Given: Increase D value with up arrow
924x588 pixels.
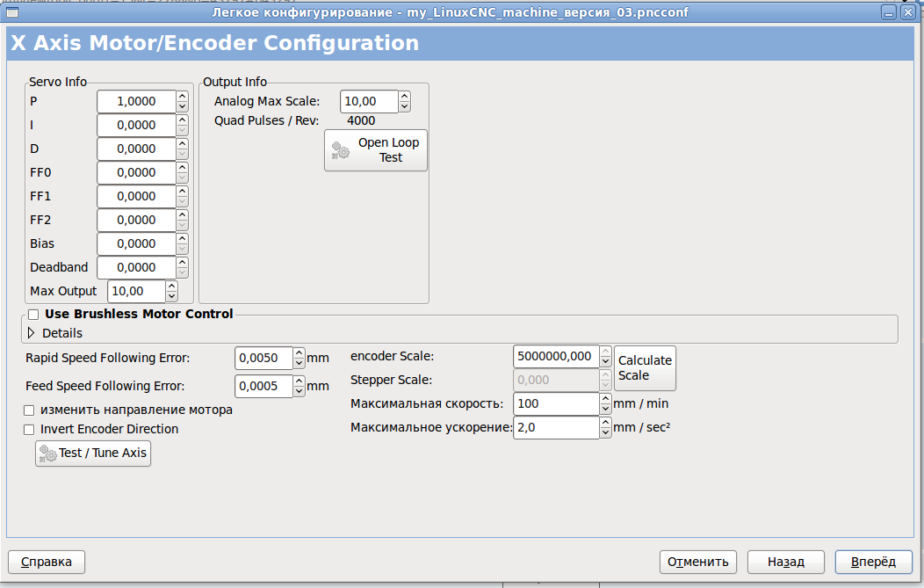Looking at the screenshot, I should point(182,143).
